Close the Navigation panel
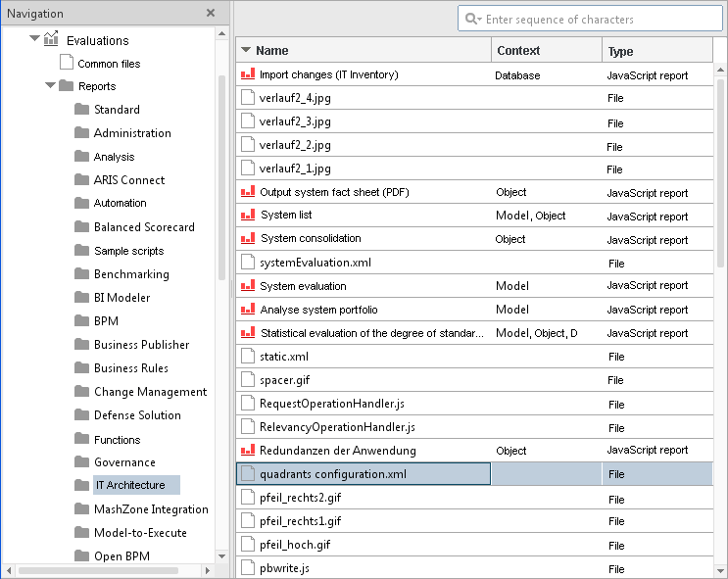This screenshot has width=728, height=579. pos(211,13)
